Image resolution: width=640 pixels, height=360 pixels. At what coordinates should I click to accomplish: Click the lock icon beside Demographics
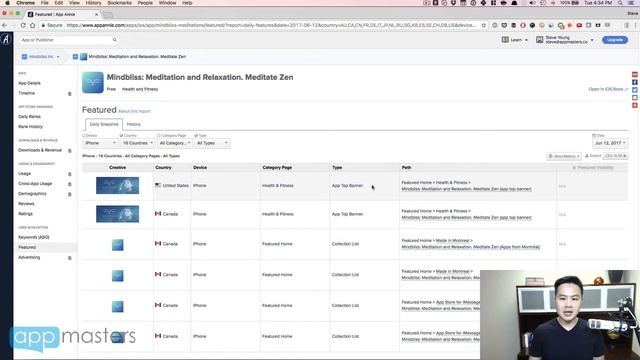[69, 194]
